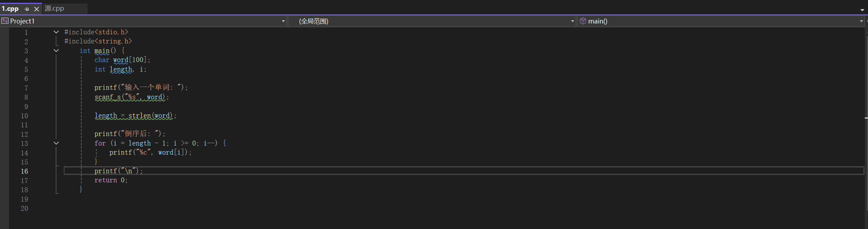Click the scanf_s call on line 8
Viewport: 868px width, 229px height.
[x=107, y=97]
